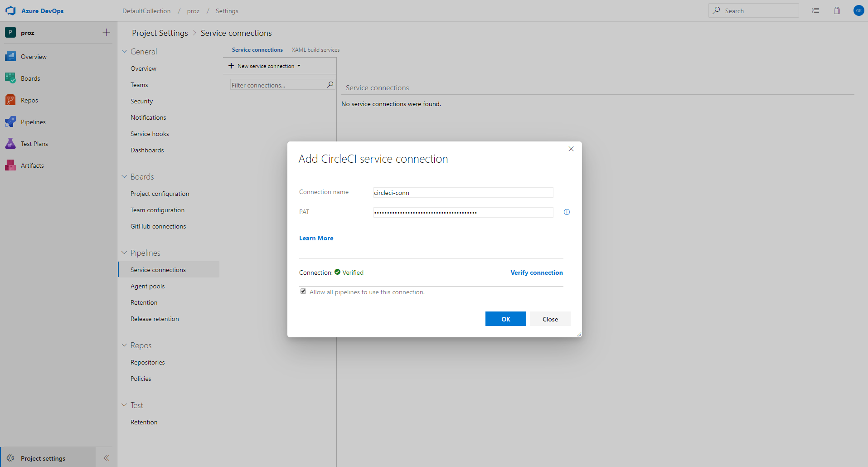Open the Teams settings page

click(139, 85)
